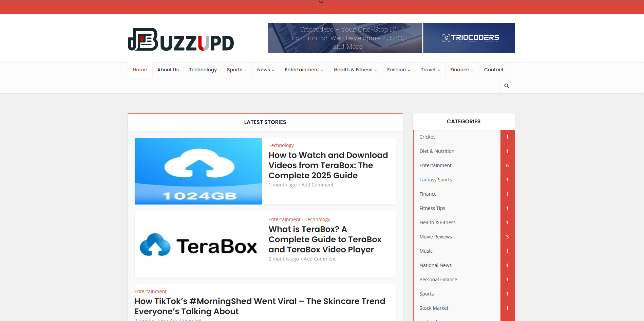644x321 pixels.
Task: Select the National News category
Action: (x=435, y=265)
